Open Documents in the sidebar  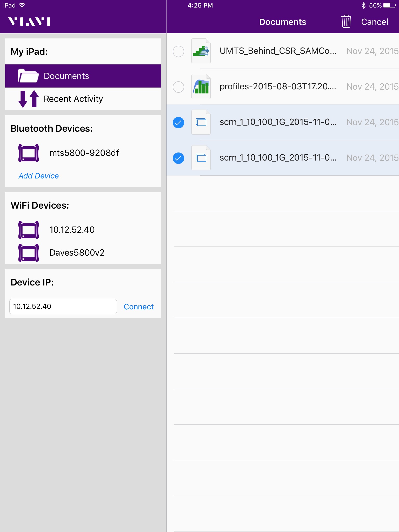point(66,76)
